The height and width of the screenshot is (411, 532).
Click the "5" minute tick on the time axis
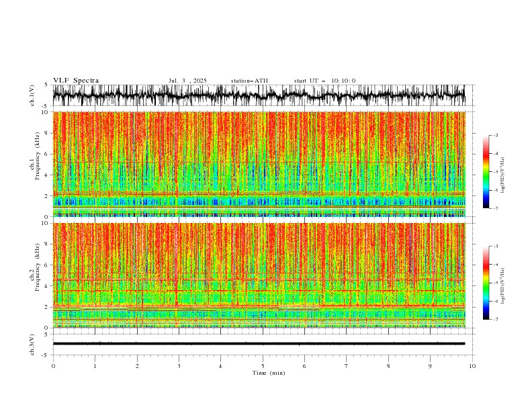pyautogui.click(x=263, y=366)
